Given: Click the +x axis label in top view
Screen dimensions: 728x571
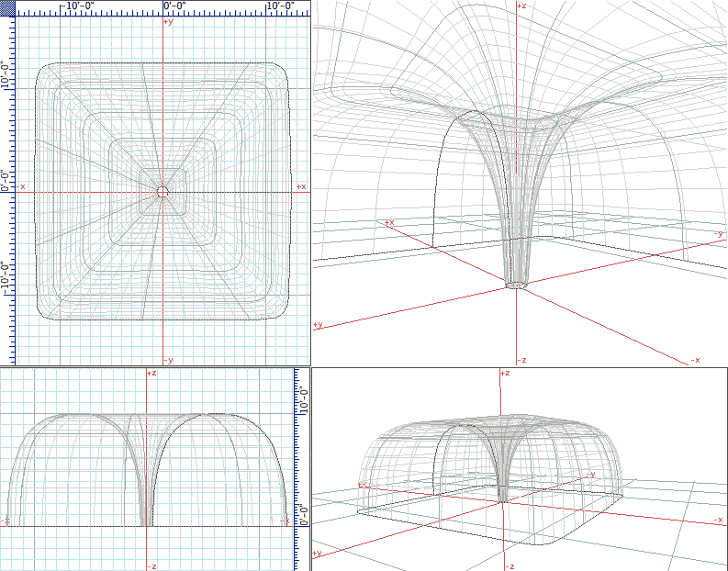Looking at the screenshot, I should pyautogui.click(x=300, y=186).
